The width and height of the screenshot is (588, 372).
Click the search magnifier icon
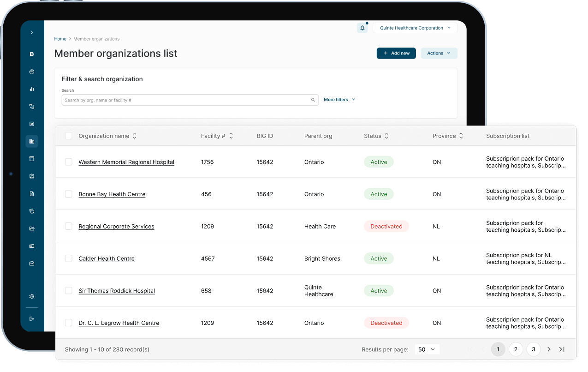tap(313, 100)
